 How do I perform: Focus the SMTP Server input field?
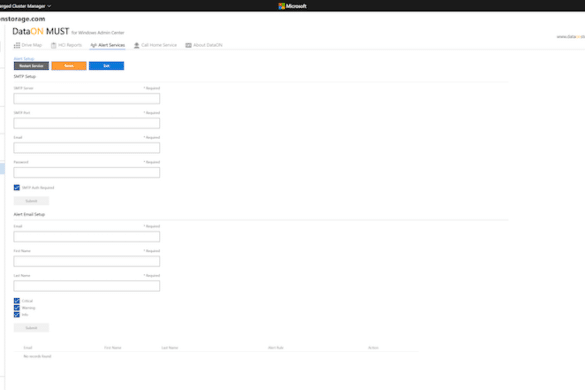tap(87, 99)
